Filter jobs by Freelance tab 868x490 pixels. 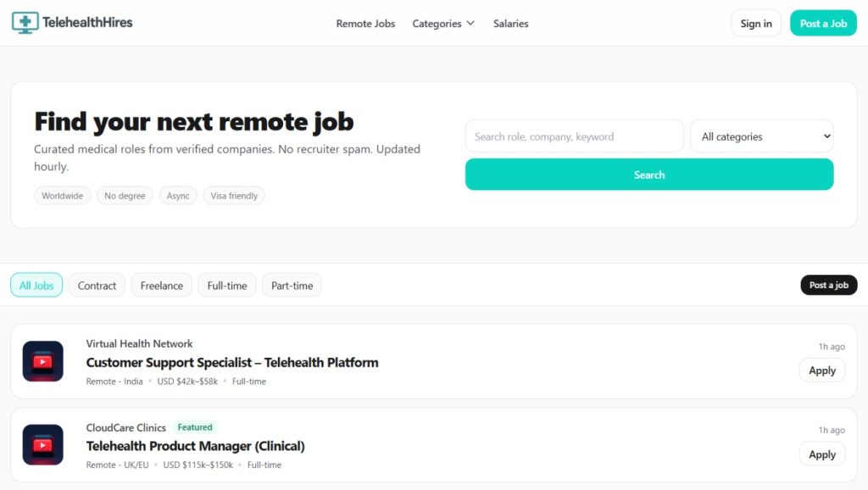click(x=161, y=286)
